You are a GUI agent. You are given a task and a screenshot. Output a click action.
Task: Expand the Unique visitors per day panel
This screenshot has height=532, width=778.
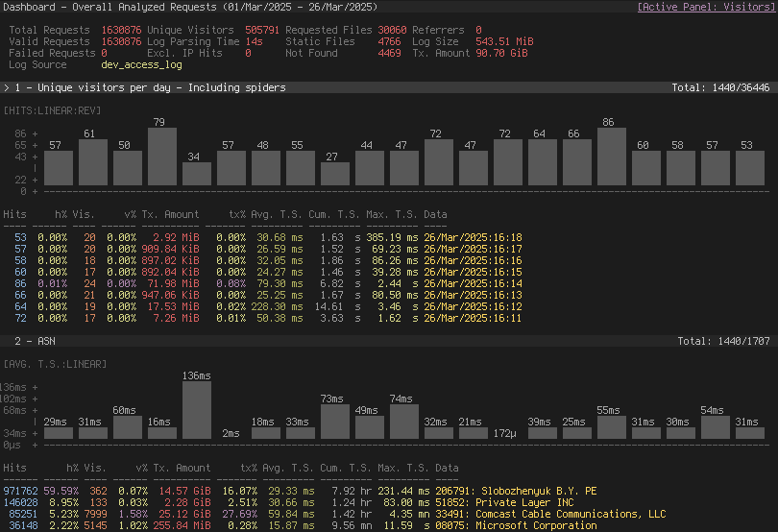coord(389,87)
